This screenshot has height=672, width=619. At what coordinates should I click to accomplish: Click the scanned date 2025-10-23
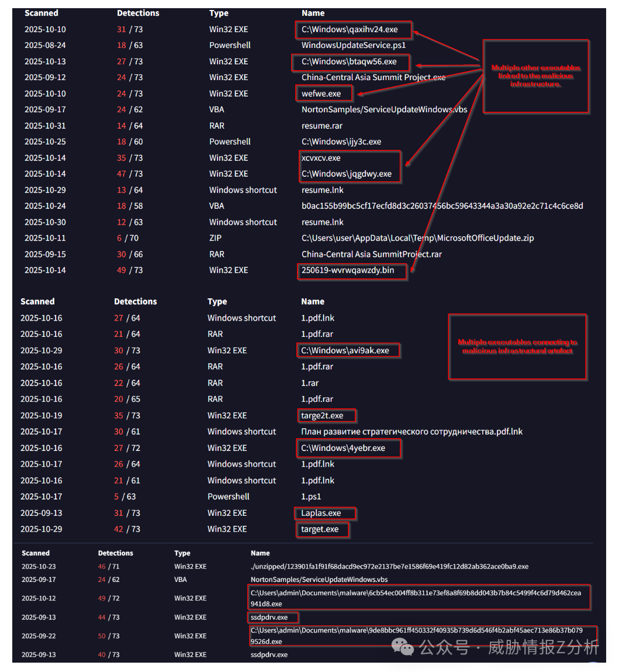pos(39,567)
